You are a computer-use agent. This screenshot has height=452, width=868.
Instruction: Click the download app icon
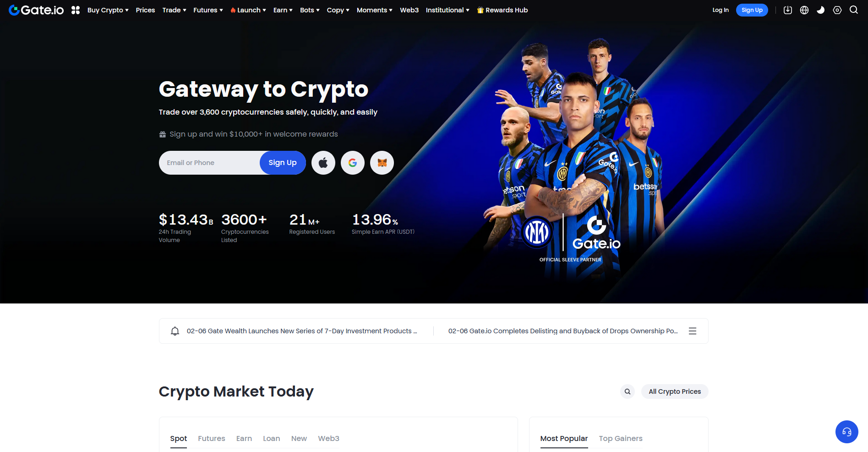(x=788, y=10)
